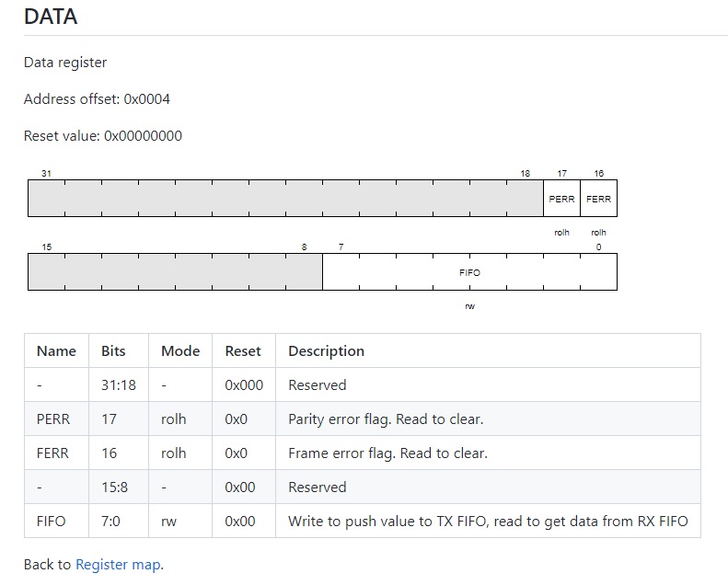The height and width of the screenshot is (585, 728).
Task: Click the Parity error flag description
Action: (x=386, y=419)
